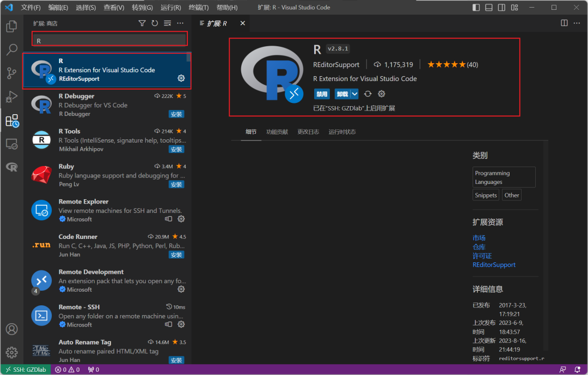
Task: Click the remote window icon for Remote Explorer row
Action: [169, 219]
